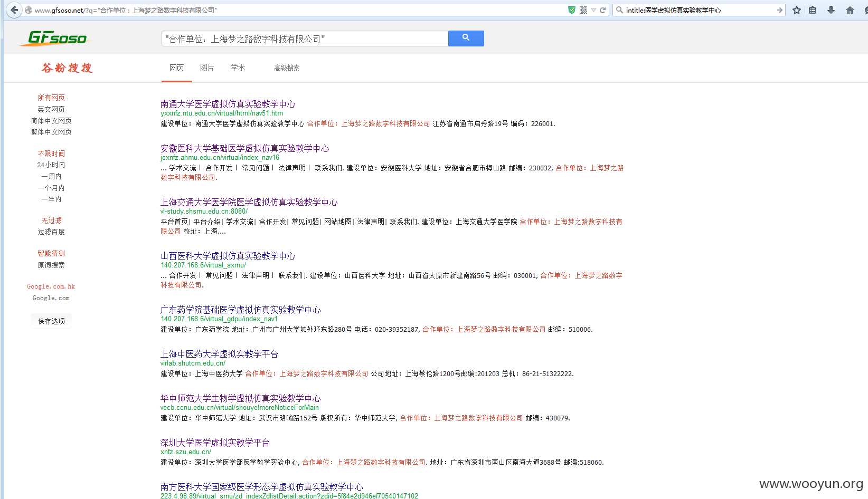This screenshot has width=868, height=499.
Task: Open result 上海交通大学医学院医学虚拟仿真实验教学中心
Action: coord(249,202)
